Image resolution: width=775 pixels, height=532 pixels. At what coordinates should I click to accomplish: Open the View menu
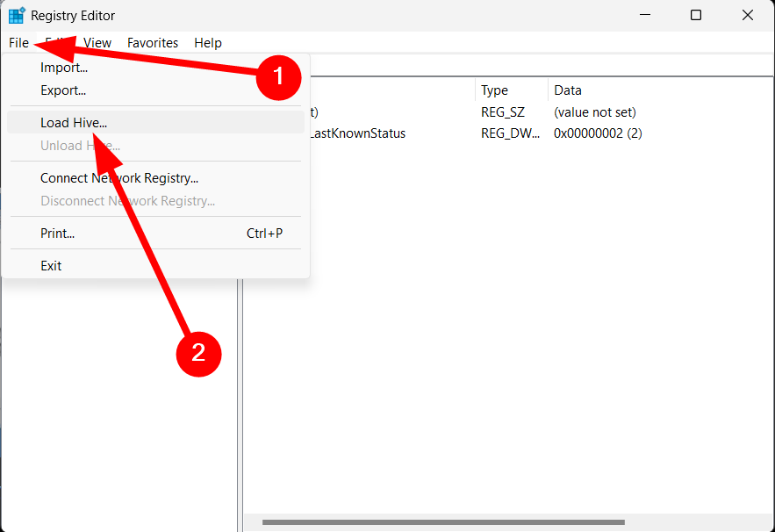point(97,43)
